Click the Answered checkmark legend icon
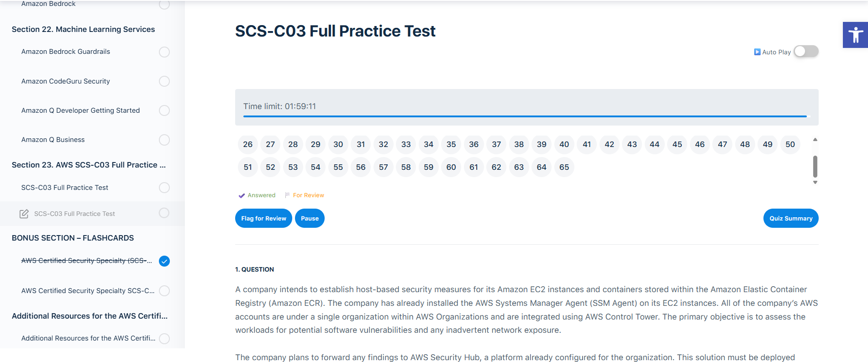The width and height of the screenshot is (868, 362). (x=242, y=195)
